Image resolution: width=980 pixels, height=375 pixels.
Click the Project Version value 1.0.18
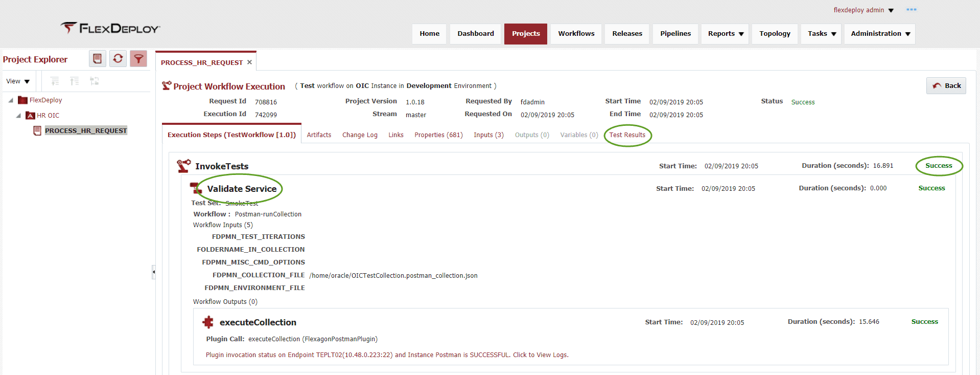tap(415, 102)
